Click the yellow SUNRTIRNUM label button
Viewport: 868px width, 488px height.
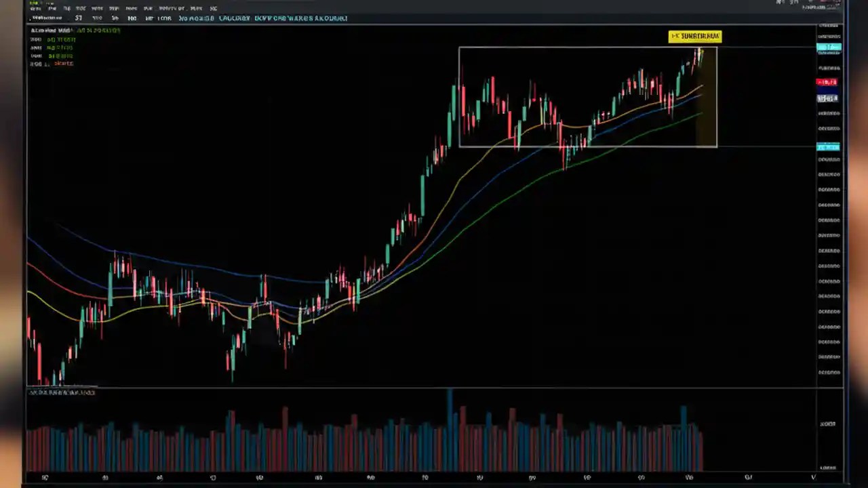pos(696,36)
